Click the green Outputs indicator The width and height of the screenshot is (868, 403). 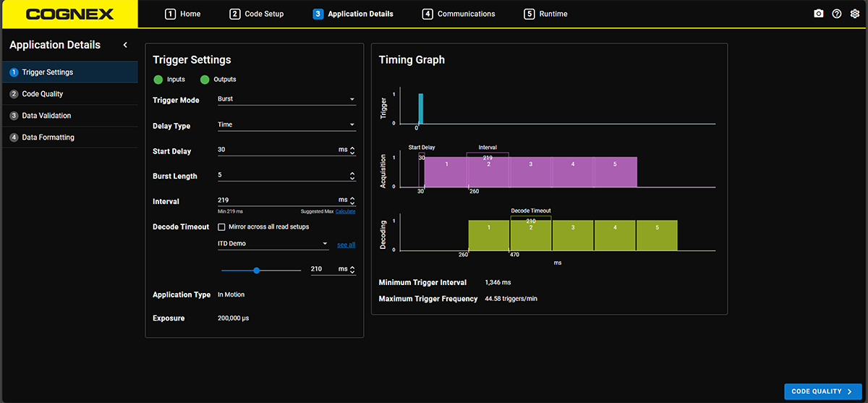pos(205,80)
